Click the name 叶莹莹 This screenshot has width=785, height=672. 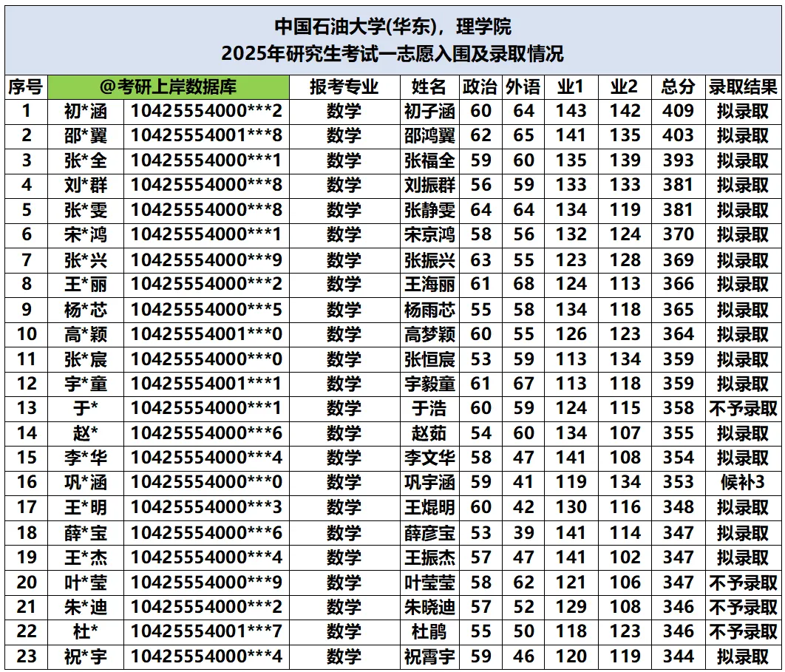click(429, 583)
